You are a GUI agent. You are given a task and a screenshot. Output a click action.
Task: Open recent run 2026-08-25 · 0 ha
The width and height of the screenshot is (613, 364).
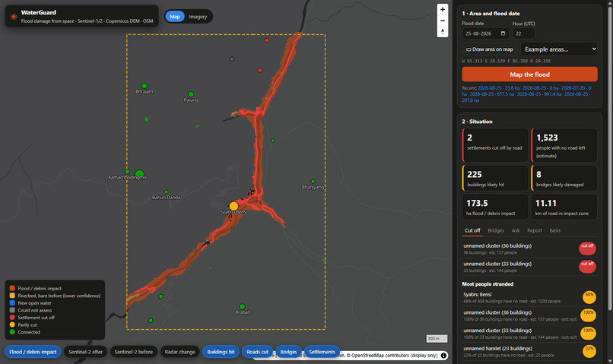click(540, 88)
